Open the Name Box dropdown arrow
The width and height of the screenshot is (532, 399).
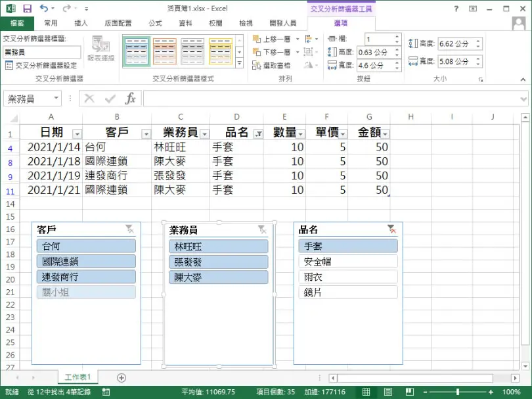tap(56, 99)
